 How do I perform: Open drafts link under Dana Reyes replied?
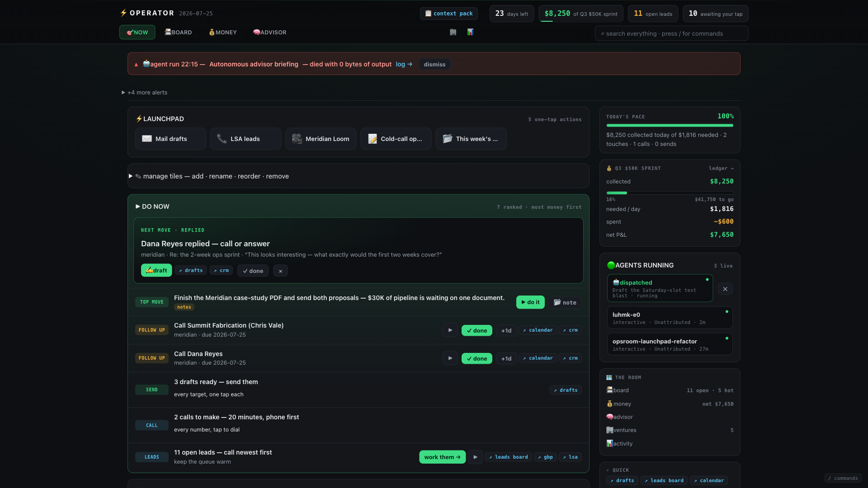tap(191, 270)
